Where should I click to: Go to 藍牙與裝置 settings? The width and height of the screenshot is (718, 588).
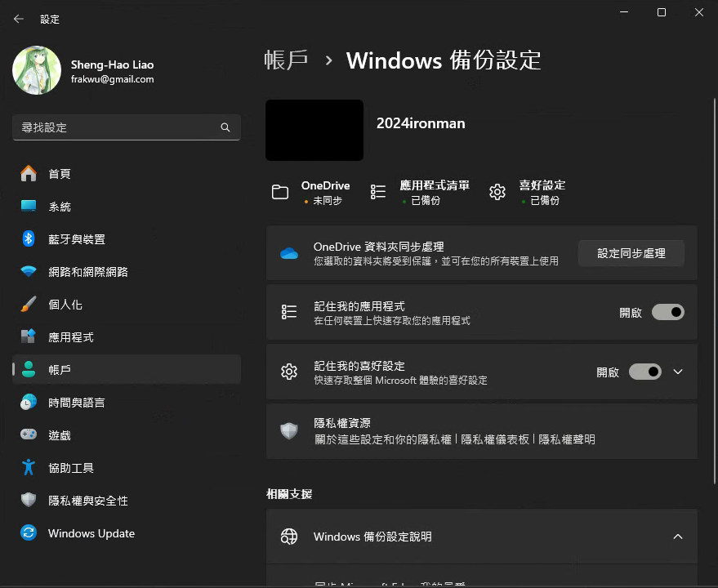(x=127, y=238)
